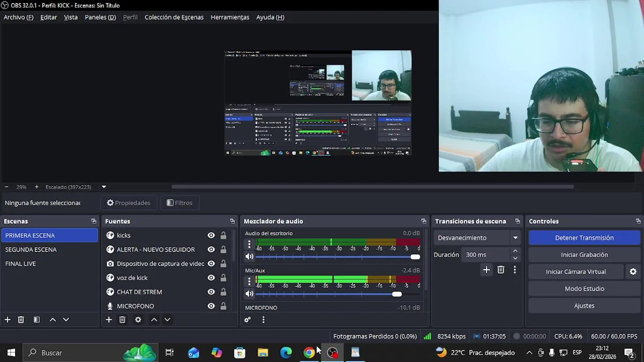Hide the Dispositivo de captura de video source
Image resolution: width=644 pixels, height=362 pixels.
coord(211,263)
